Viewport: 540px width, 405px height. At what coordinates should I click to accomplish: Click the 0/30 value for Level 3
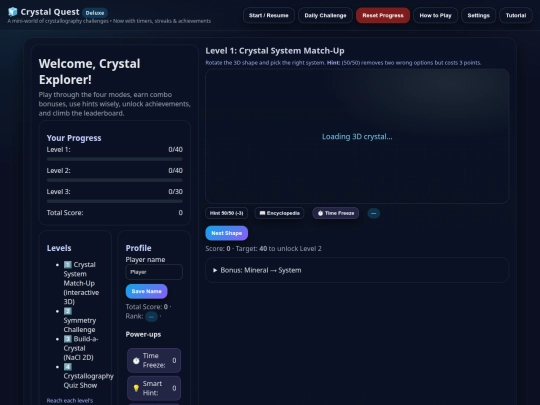pos(176,191)
